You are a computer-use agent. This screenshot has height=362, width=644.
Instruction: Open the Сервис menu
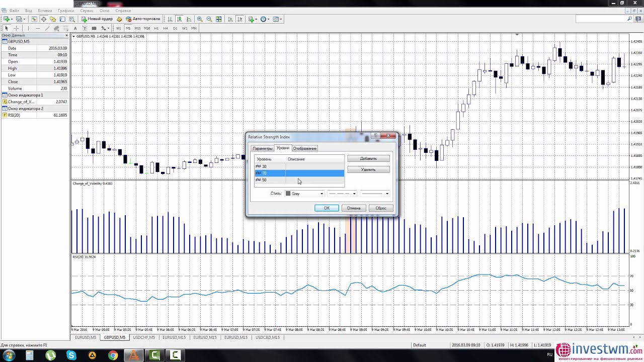(x=87, y=11)
